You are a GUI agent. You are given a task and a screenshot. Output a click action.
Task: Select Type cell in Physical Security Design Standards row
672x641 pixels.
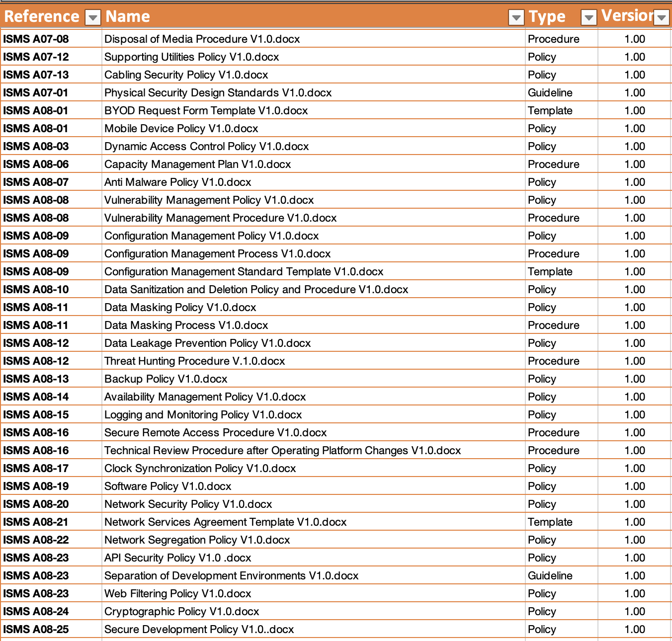562,92
